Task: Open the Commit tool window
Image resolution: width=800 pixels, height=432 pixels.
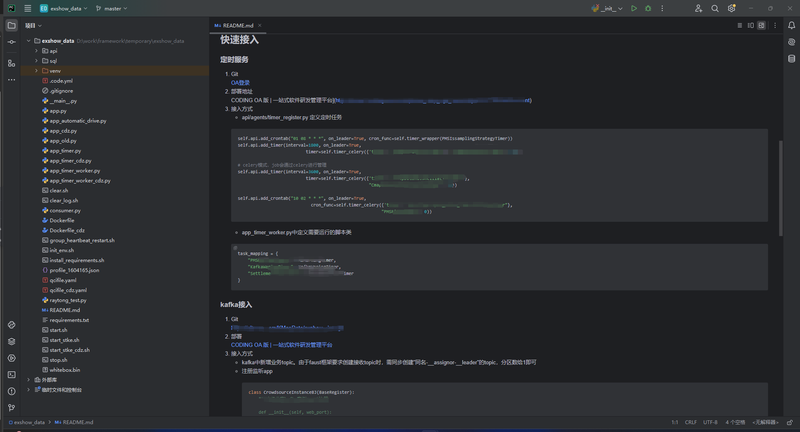Action: [11, 42]
